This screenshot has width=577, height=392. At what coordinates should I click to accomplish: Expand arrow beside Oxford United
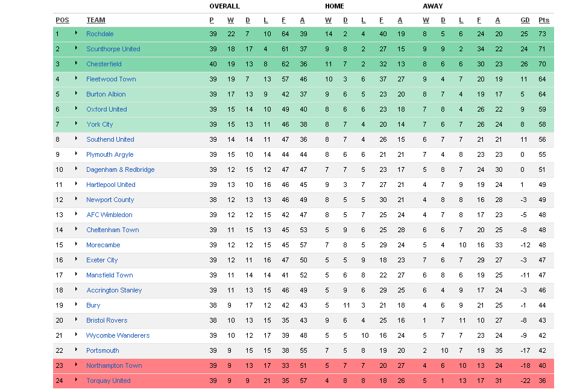pyautogui.click(x=76, y=109)
